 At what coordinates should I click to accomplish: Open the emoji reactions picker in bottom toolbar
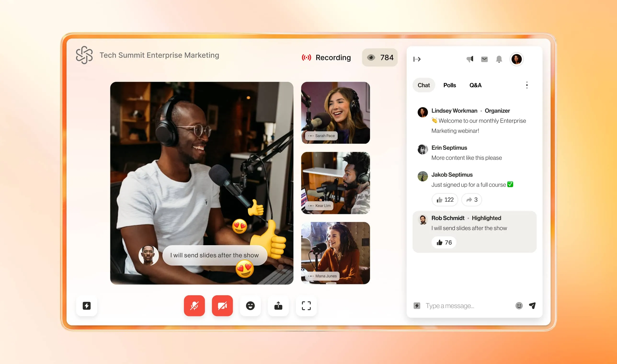pos(250,306)
